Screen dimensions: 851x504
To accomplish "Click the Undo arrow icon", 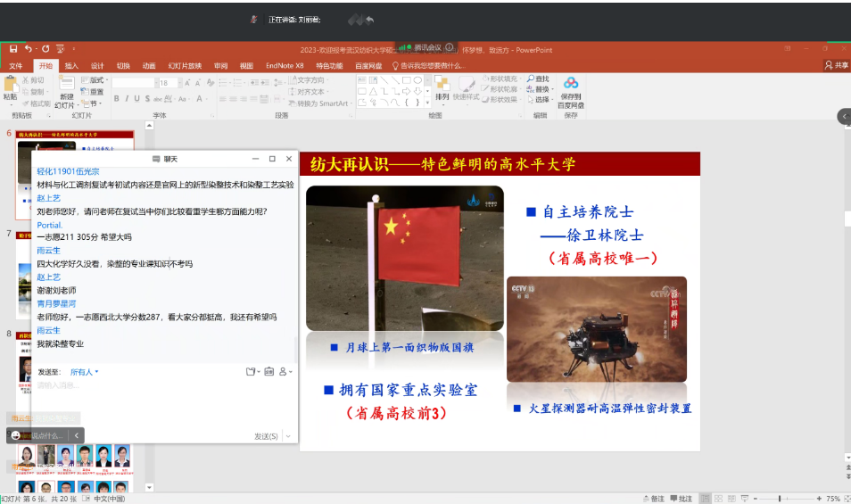I will (x=29, y=49).
